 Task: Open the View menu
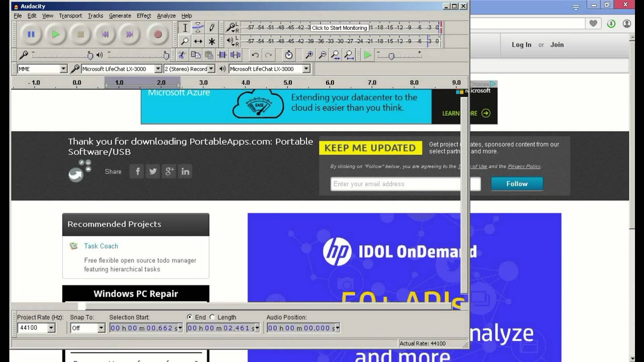[48, 16]
